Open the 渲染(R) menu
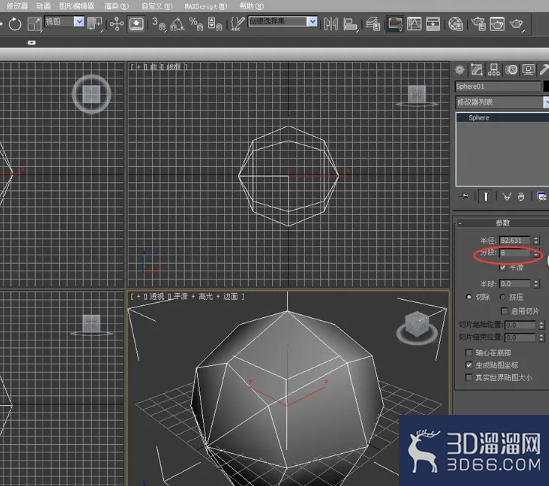The image size is (549, 486). [117, 6]
